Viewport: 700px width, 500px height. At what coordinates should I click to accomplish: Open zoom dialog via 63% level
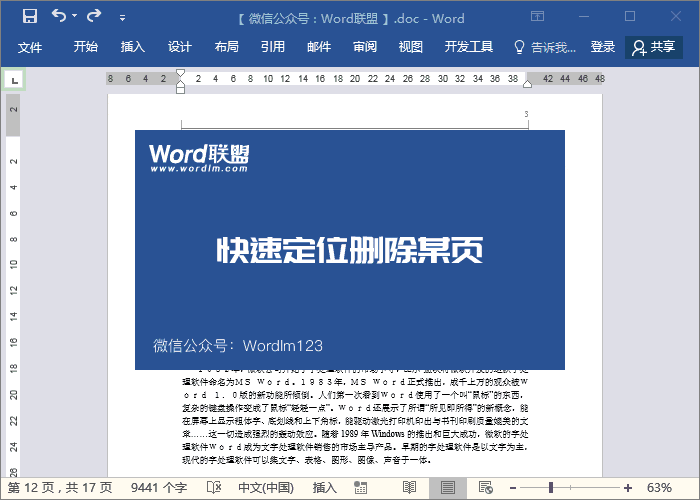point(659,488)
